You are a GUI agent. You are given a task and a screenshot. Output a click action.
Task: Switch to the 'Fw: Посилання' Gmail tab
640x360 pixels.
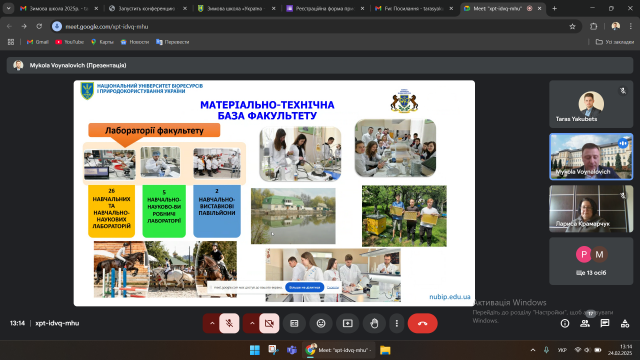(x=414, y=8)
